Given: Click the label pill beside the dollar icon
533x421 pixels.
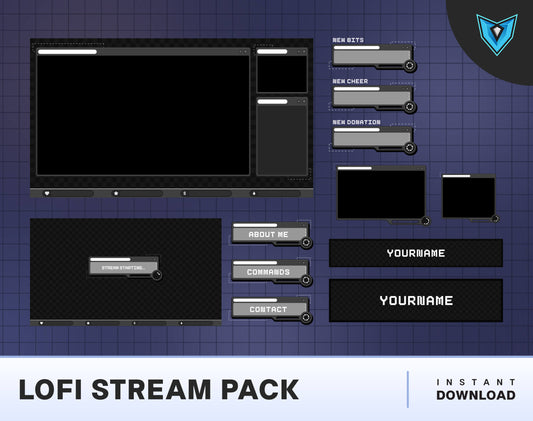Looking at the screenshot, I should click(x=210, y=194).
